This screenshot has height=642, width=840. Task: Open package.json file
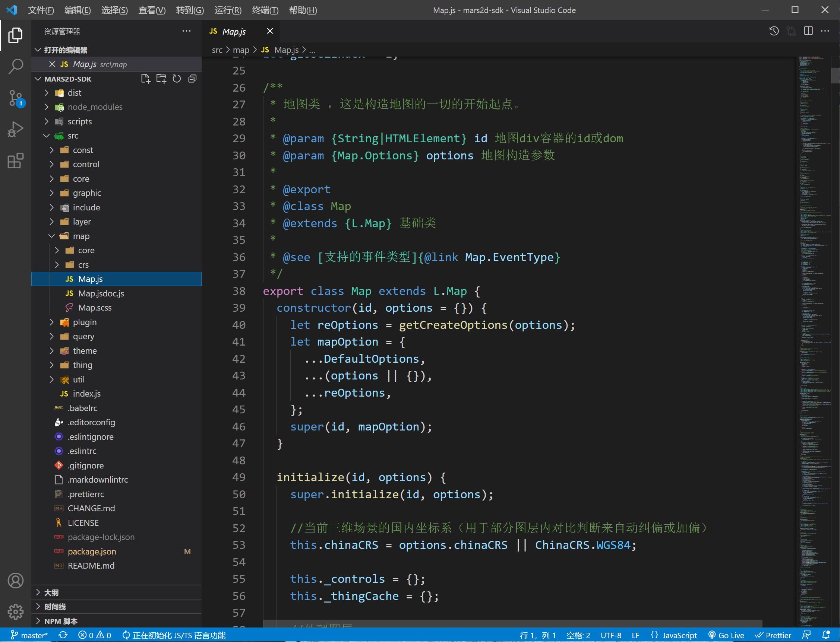click(x=117, y=552)
